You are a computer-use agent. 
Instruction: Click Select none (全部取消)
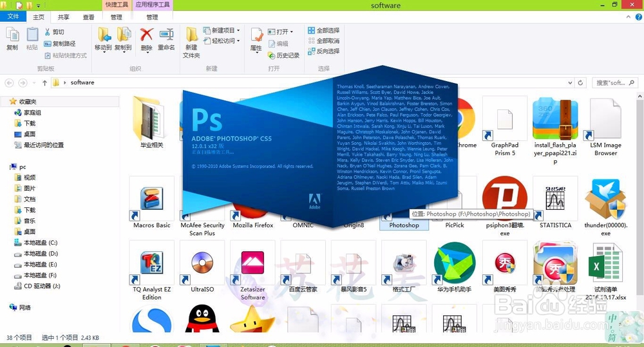pyautogui.click(x=324, y=41)
